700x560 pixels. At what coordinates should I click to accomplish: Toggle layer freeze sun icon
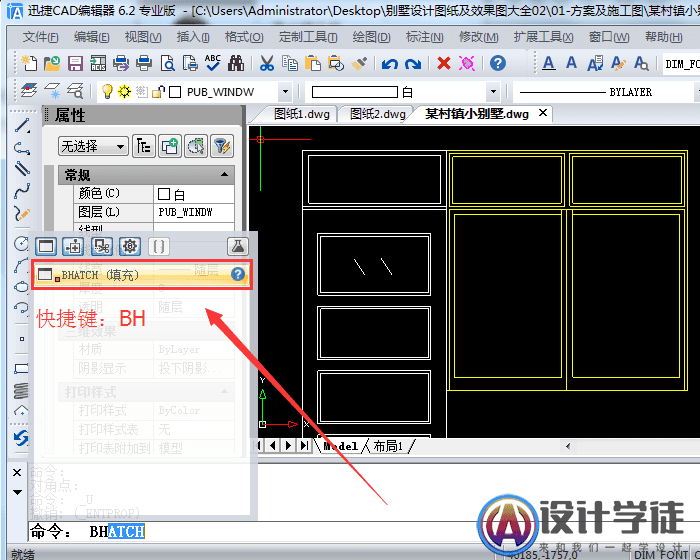pyautogui.click(x=124, y=92)
